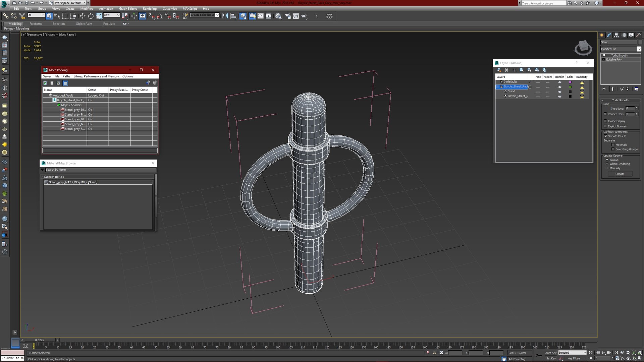The image size is (644, 362).
Task: Click the Bicycle_Street_Rack layer green color swatch
Action: pos(570,87)
